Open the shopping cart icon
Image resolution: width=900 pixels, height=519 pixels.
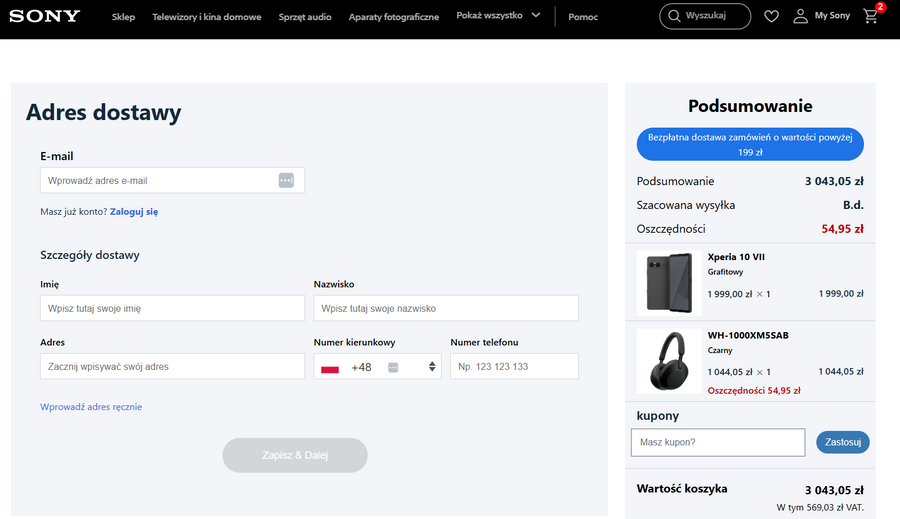point(870,16)
